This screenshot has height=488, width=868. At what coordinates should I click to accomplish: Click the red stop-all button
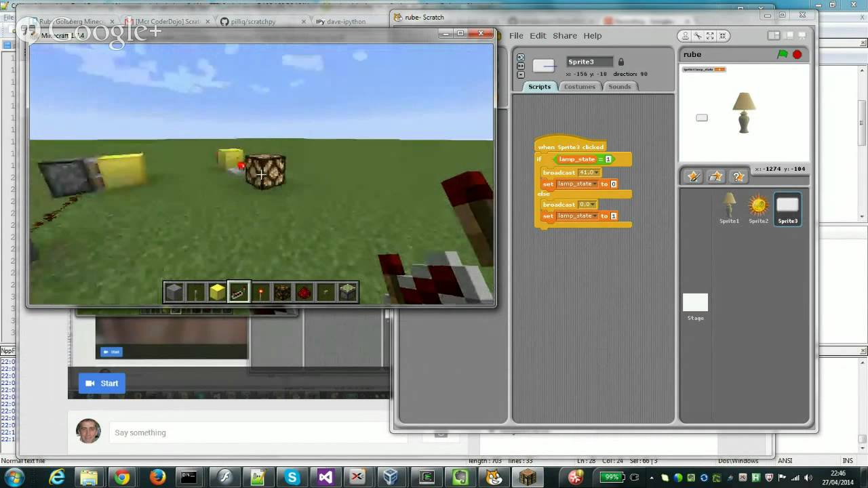point(797,54)
